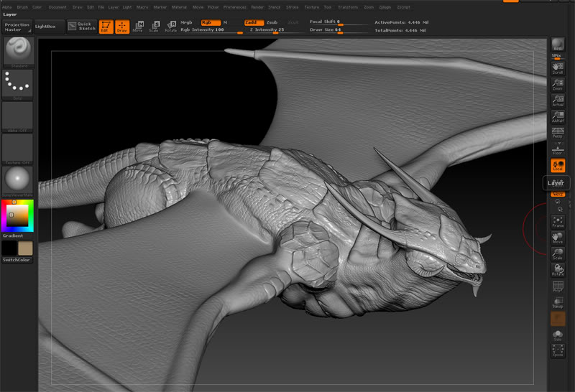575x392 pixels.
Task: Open the Alpha Off selector
Action: pos(17,117)
